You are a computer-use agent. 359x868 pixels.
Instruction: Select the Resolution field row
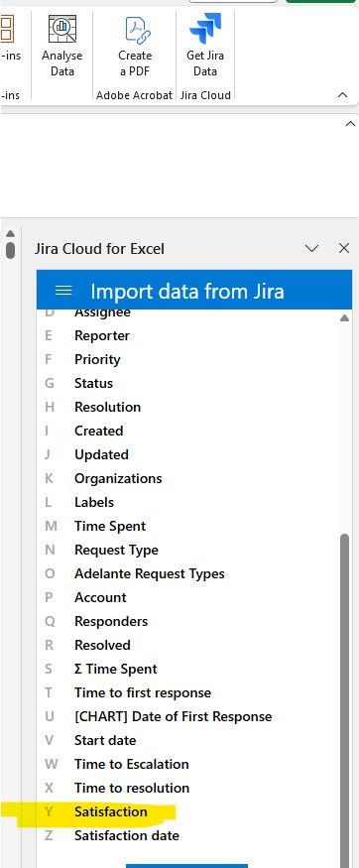click(x=188, y=407)
